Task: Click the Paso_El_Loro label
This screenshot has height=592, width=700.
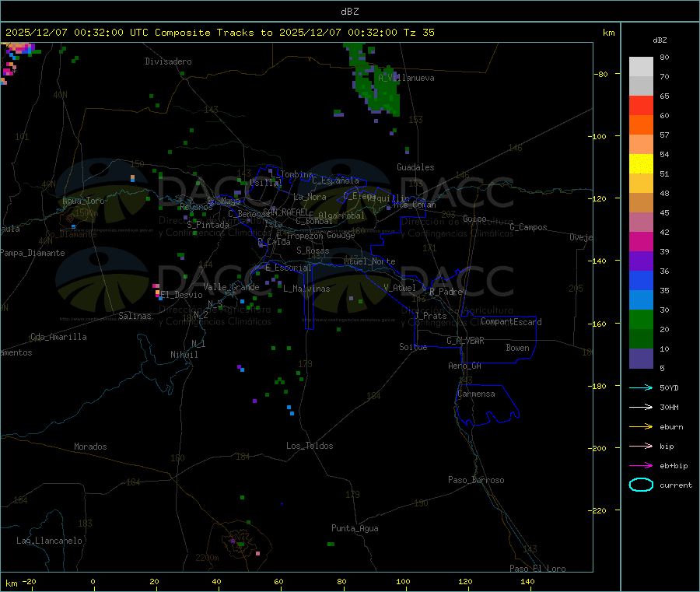Action: click(537, 569)
